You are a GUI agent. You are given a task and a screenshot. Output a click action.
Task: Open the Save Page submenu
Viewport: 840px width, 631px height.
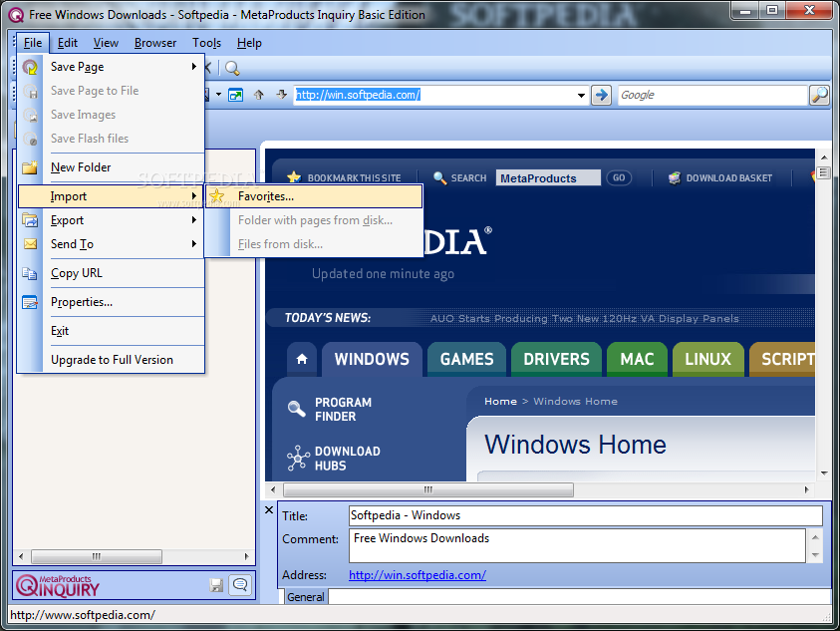pyautogui.click(x=111, y=67)
